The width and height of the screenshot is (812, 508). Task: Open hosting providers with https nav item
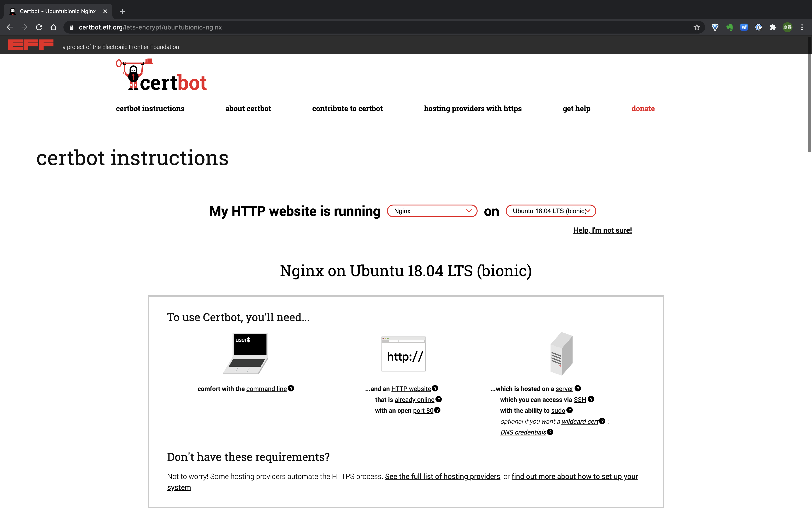473,109
